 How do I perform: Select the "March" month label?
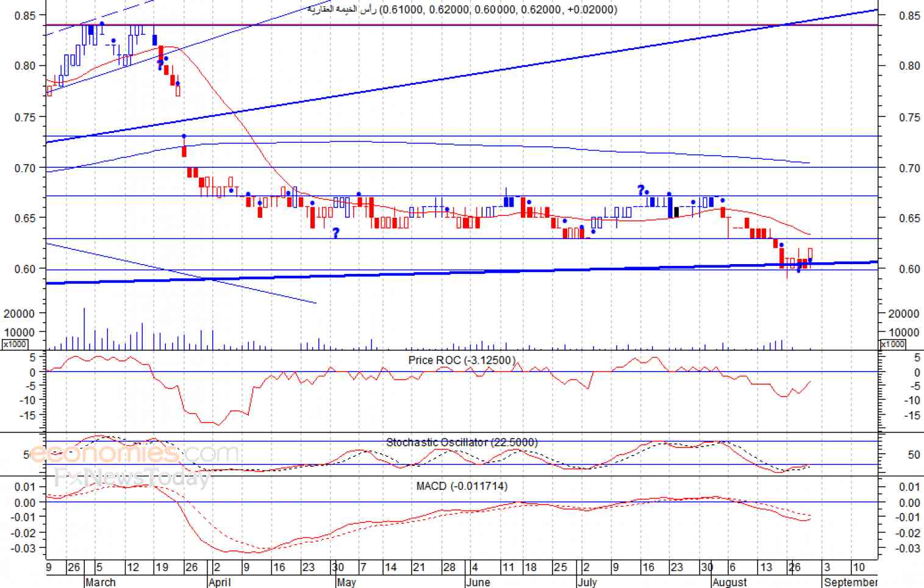(x=100, y=582)
